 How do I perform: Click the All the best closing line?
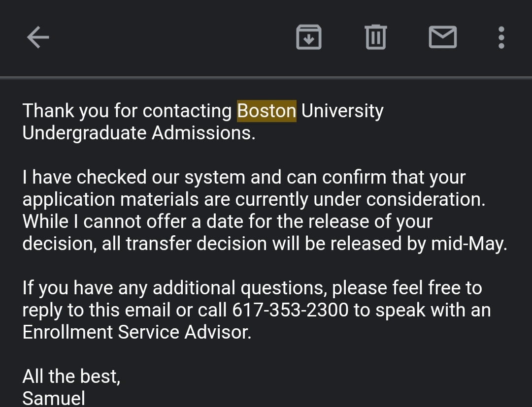(x=71, y=376)
